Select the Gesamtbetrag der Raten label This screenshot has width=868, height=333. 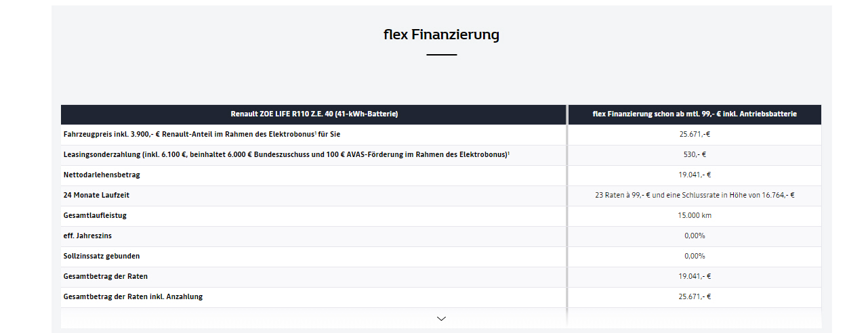tap(105, 277)
